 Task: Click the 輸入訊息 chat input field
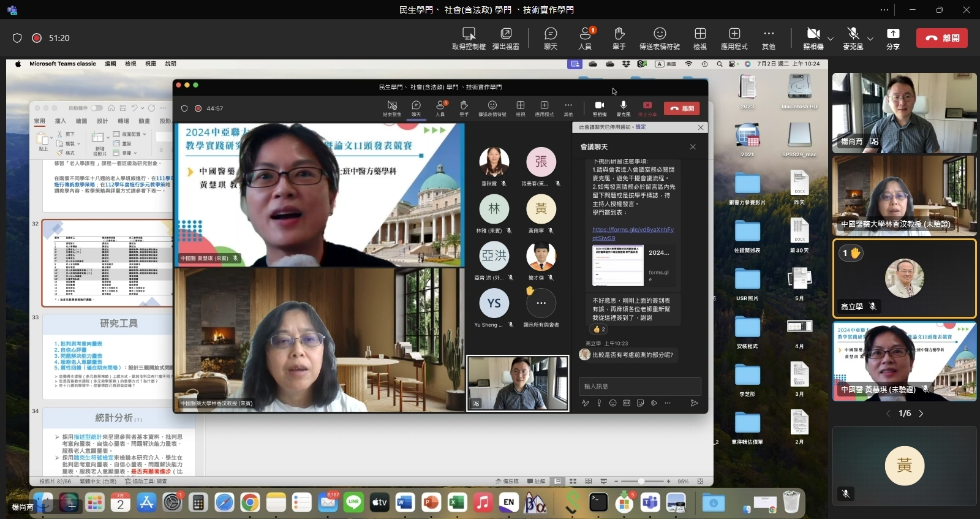click(x=639, y=387)
